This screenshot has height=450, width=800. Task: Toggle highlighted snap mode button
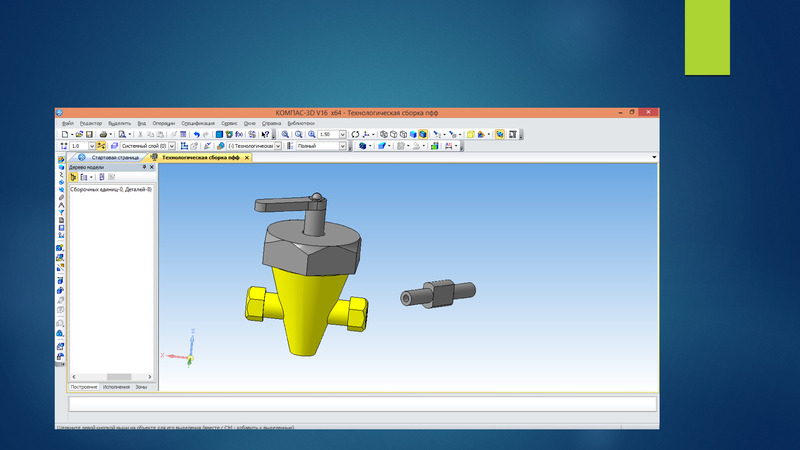coord(102,146)
